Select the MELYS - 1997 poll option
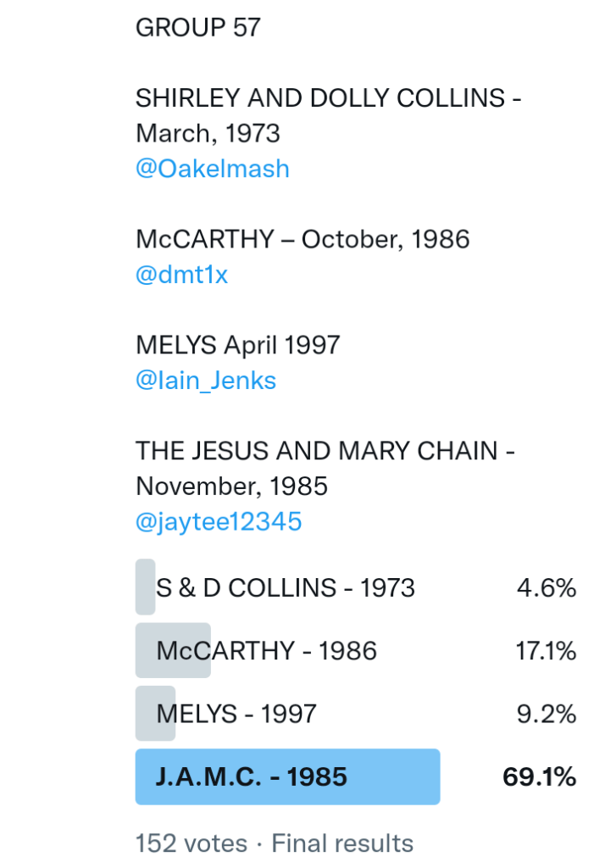Image resolution: width=605 pixels, height=868 pixels. point(236,714)
